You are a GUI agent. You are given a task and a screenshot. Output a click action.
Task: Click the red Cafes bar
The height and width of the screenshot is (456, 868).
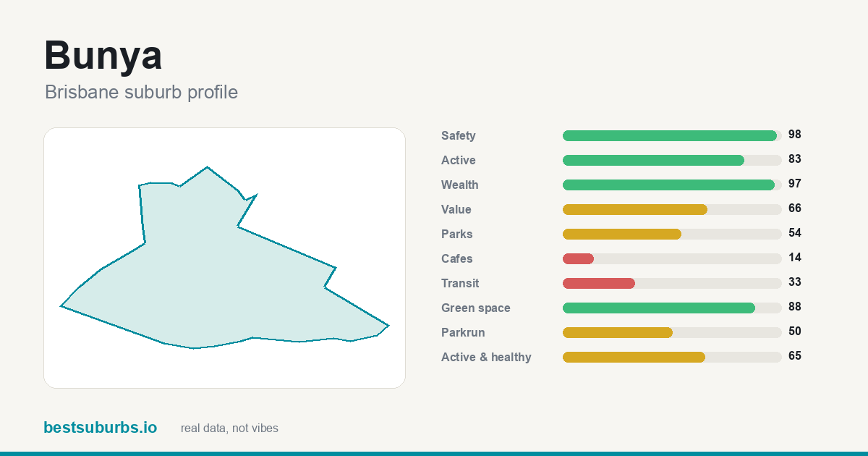click(578, 258)
